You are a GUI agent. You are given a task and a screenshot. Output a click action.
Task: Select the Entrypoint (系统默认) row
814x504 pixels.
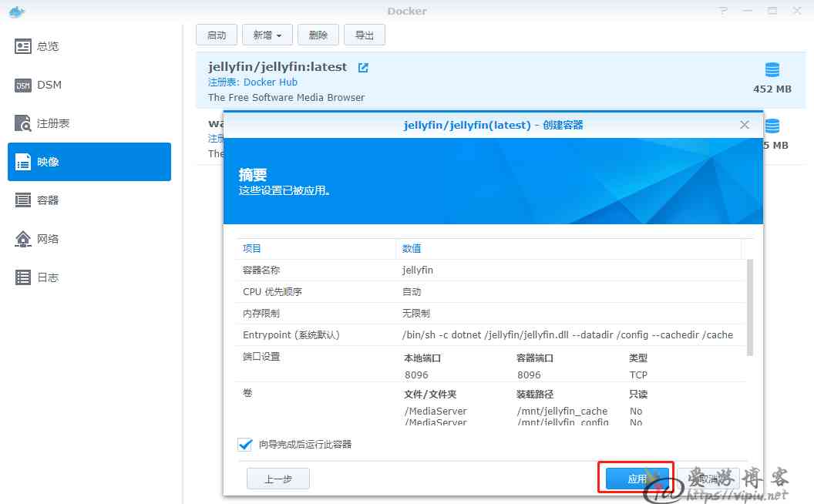coord(492,335)
